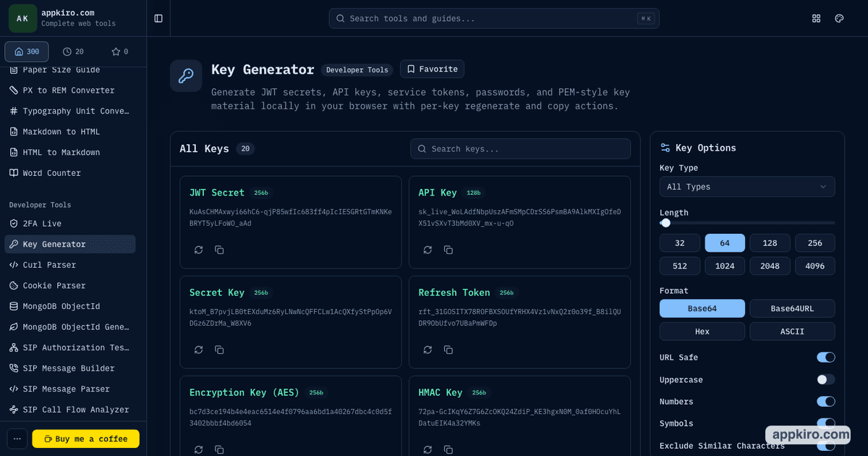Screen dimensions: 868x456
Task: Regenerate the Refresh Token
Action: [427, 350]
